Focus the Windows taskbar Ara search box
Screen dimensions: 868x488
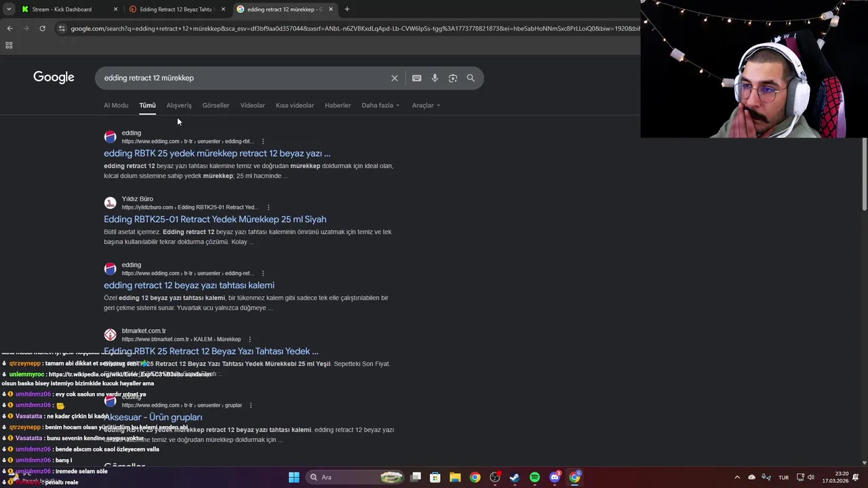coord(355,477)
